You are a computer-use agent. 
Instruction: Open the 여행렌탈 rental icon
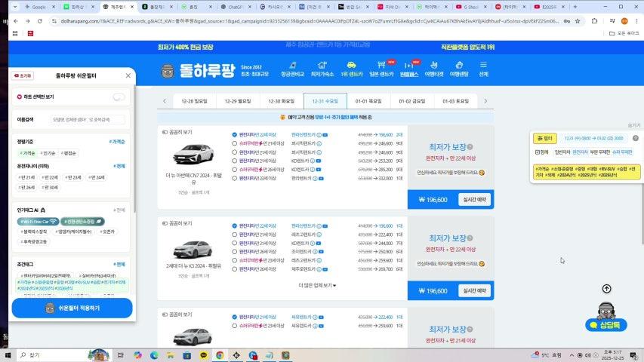[x=459, y=69]
